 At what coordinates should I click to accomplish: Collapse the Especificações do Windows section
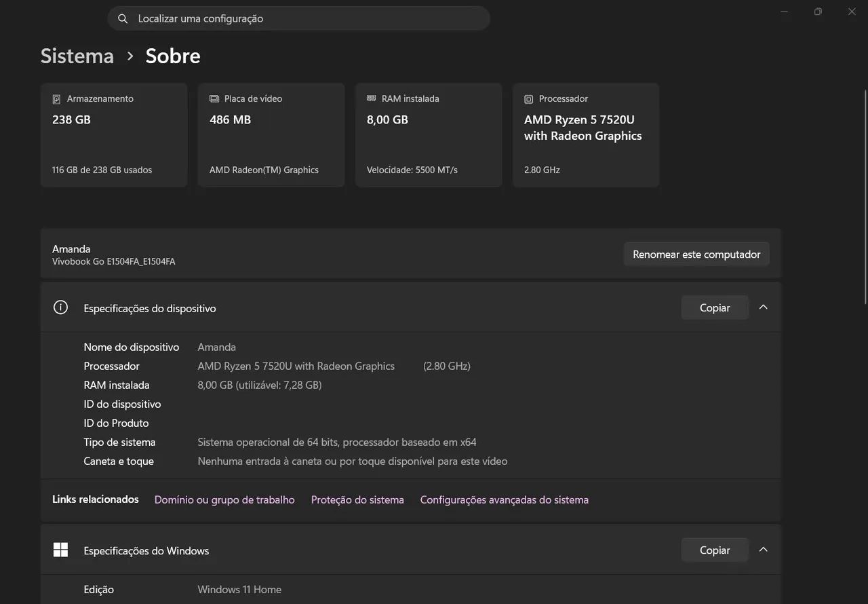pyautogui.click(x=764, y=550)
